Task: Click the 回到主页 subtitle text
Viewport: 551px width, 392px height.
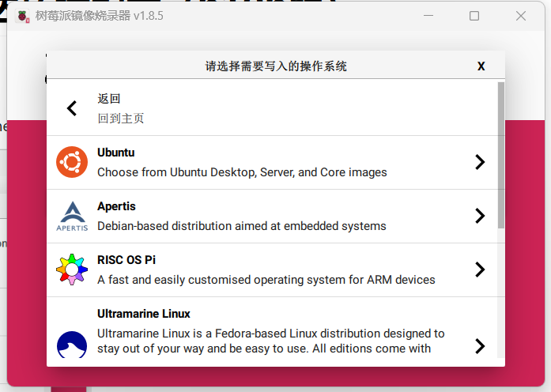Action: click(x=120, y=119)
